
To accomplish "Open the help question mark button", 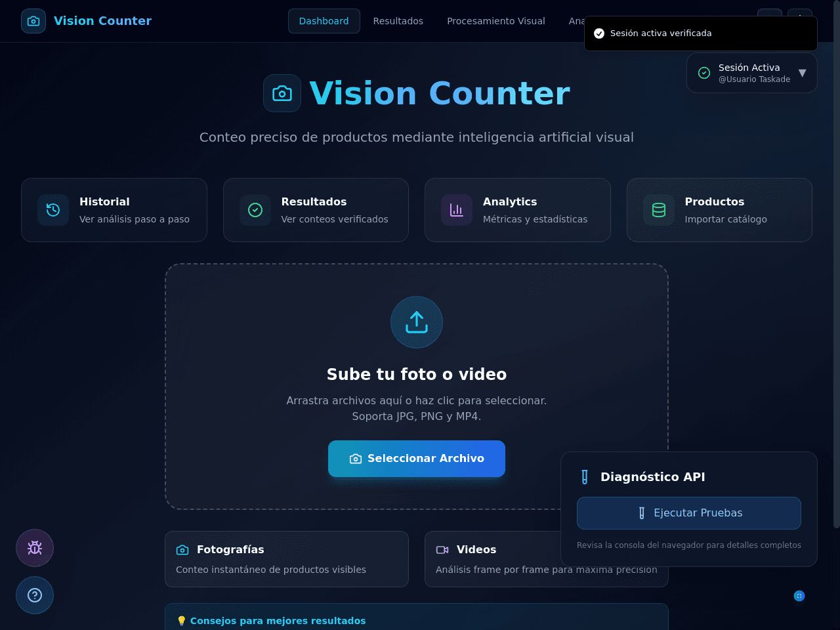I will [x=35, y=595].
